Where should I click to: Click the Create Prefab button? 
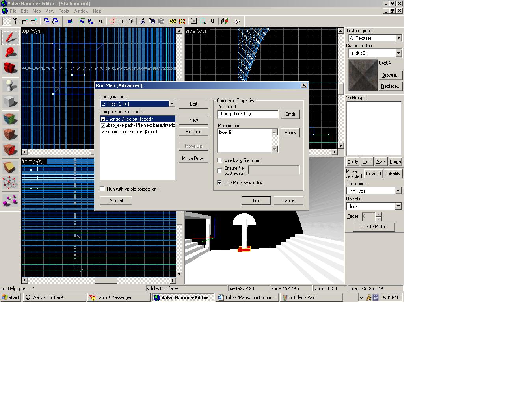tap(374, 227)
